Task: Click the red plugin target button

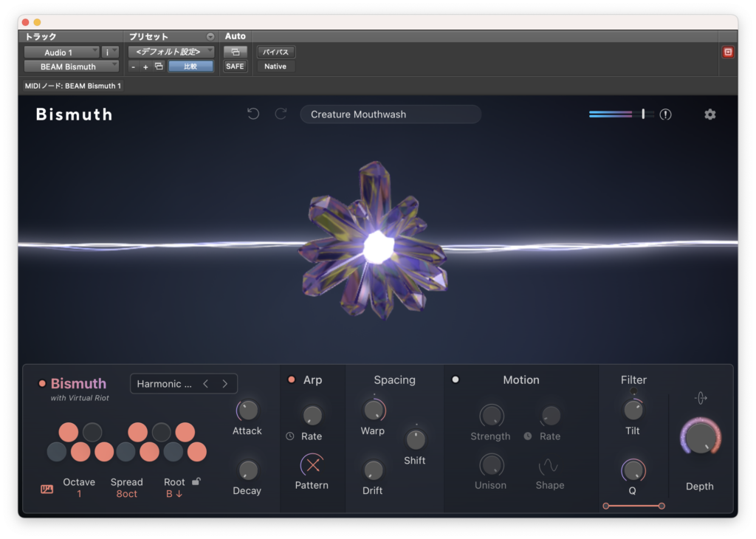Action: point(728,52)
